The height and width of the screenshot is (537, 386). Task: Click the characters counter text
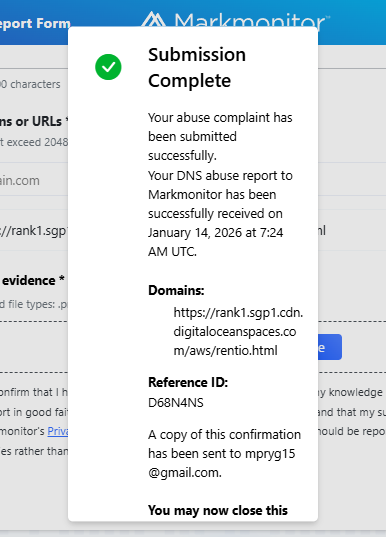click(x=30, y=84)
